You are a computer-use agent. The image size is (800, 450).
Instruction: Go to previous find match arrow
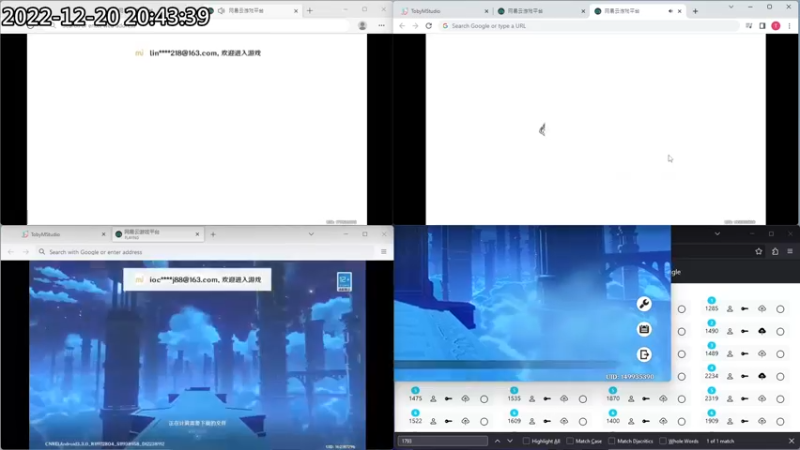point(497,441)
